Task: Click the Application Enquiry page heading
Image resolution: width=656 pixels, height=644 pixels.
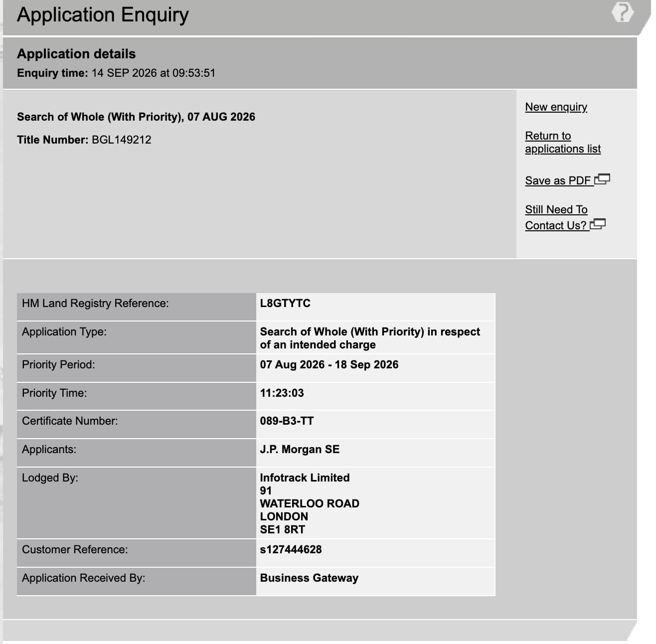Action: coord(103,14)
